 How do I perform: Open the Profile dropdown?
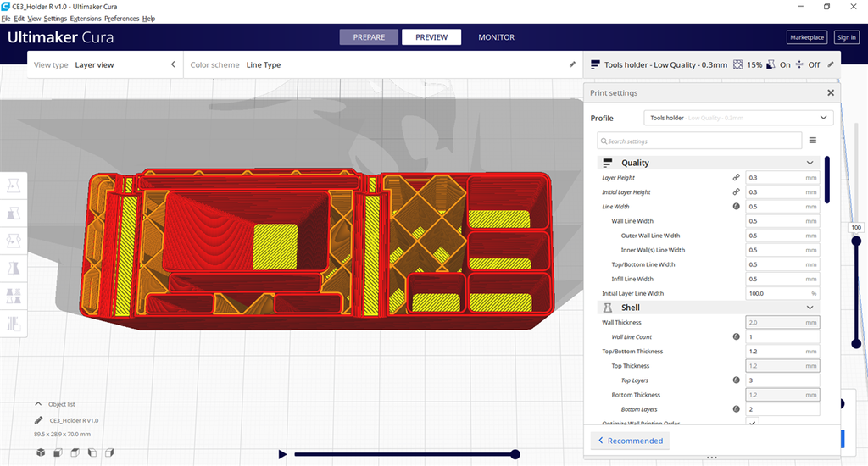point(737,119)
